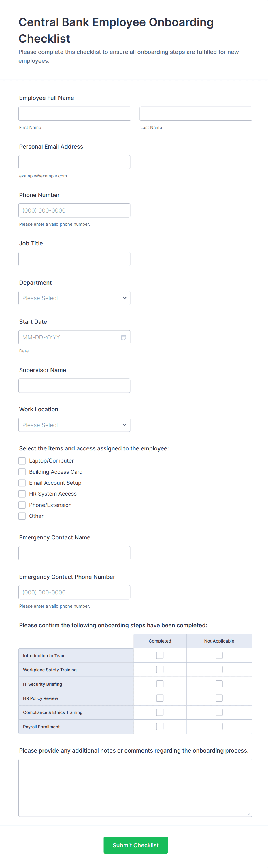Viewport: 268px width, 868px height.
Task: Tick the Other checkbox
Action: pyautogui.click(x=22, y=516)
